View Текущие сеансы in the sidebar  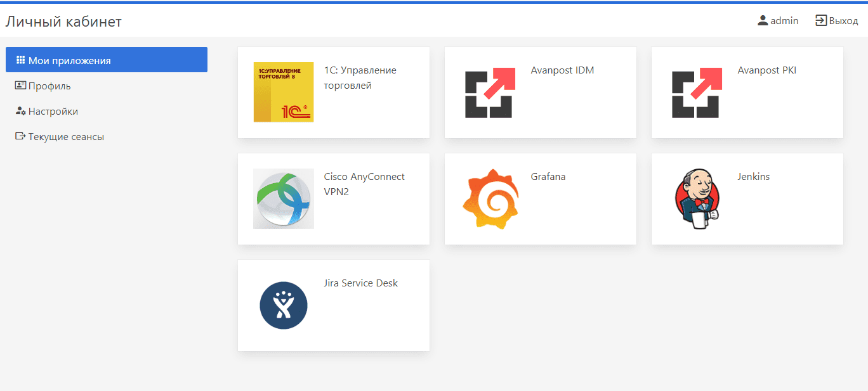107,136
